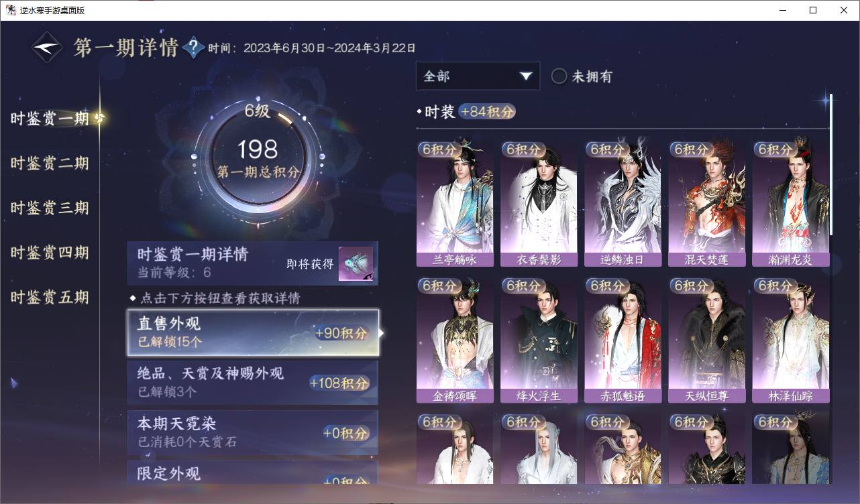This screenshot has height=504, width=860.
Task: Click the outfit list vertical scrollbar
Action: click(831, 164)
